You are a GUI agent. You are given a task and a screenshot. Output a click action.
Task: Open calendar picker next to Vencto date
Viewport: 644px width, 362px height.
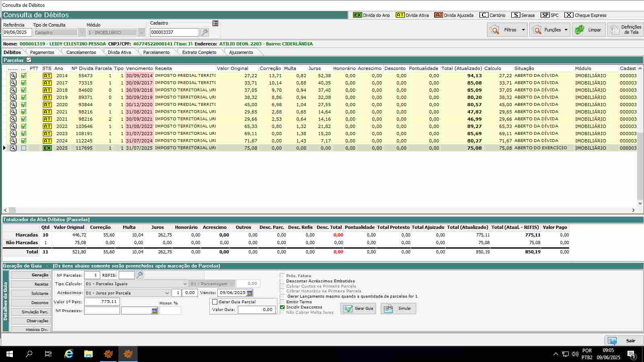coord(250,293)
